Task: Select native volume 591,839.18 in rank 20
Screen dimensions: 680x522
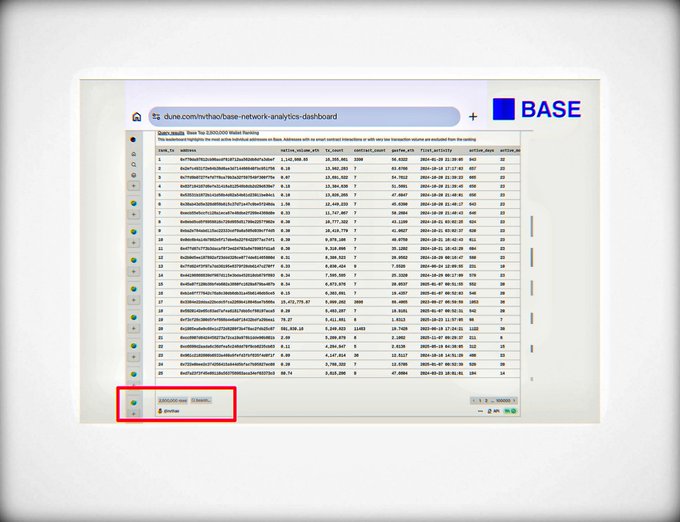Action: point(292,329)
